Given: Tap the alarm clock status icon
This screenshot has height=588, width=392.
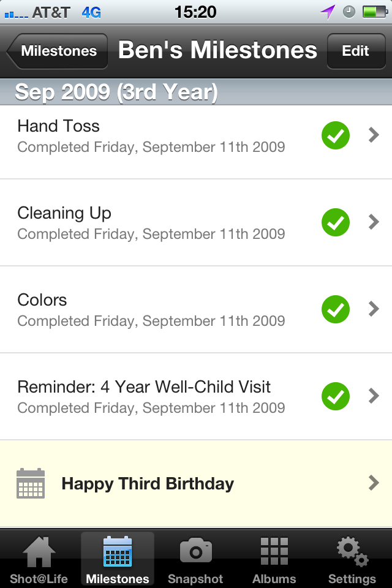Looking at the screenshot, I should (349, 12).
